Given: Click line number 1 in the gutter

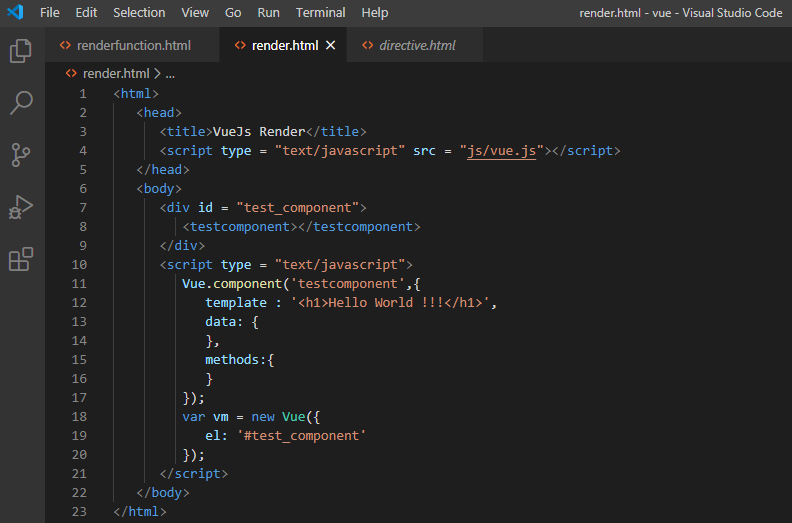Looking at the screenshot, I should click(x=83, y=93).
